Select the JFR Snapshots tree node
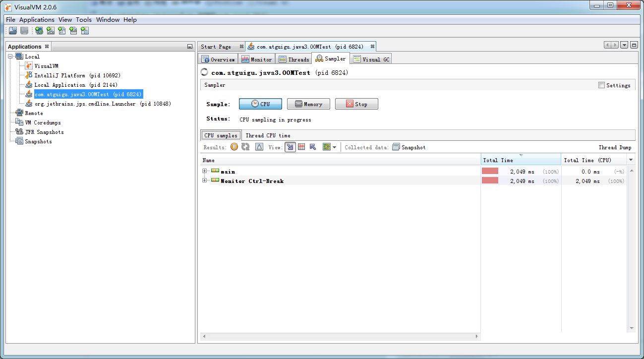 coord(40,132)
